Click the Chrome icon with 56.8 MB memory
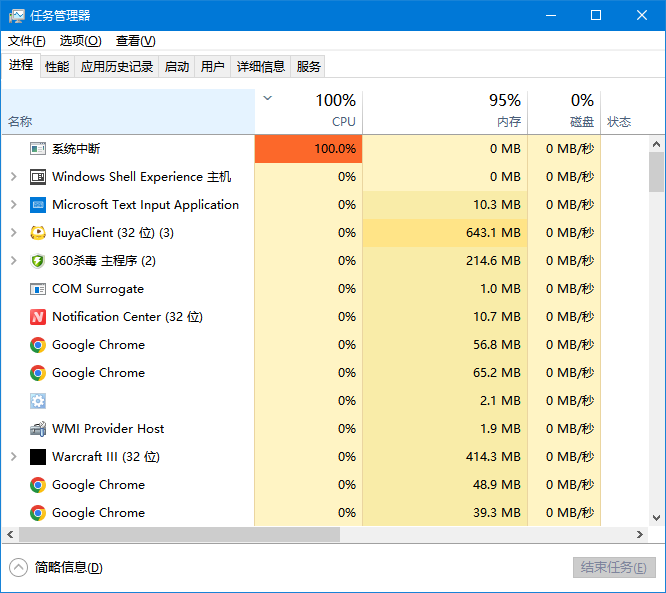 click(38, 345)
